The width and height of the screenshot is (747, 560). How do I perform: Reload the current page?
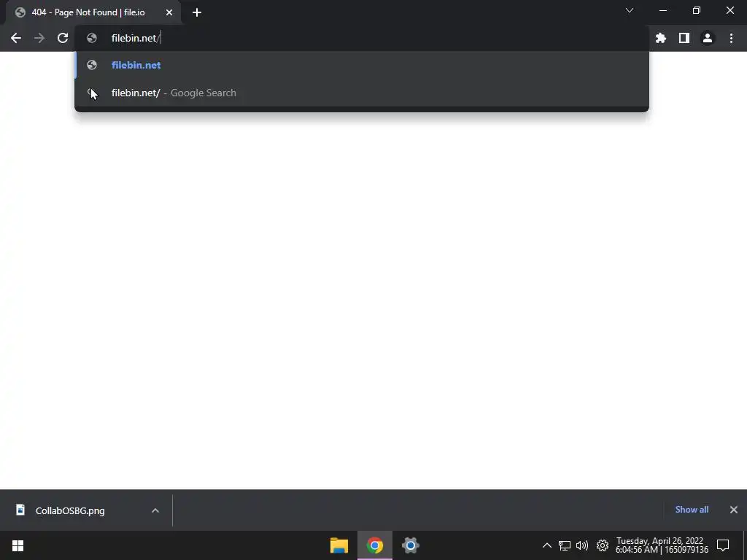[x=63, y=38]
